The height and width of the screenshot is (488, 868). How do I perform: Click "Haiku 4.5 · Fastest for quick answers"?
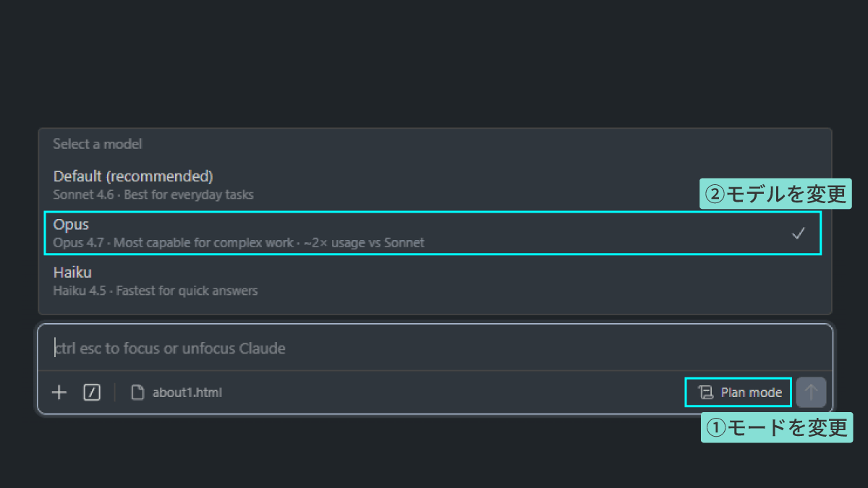(156, 291)
